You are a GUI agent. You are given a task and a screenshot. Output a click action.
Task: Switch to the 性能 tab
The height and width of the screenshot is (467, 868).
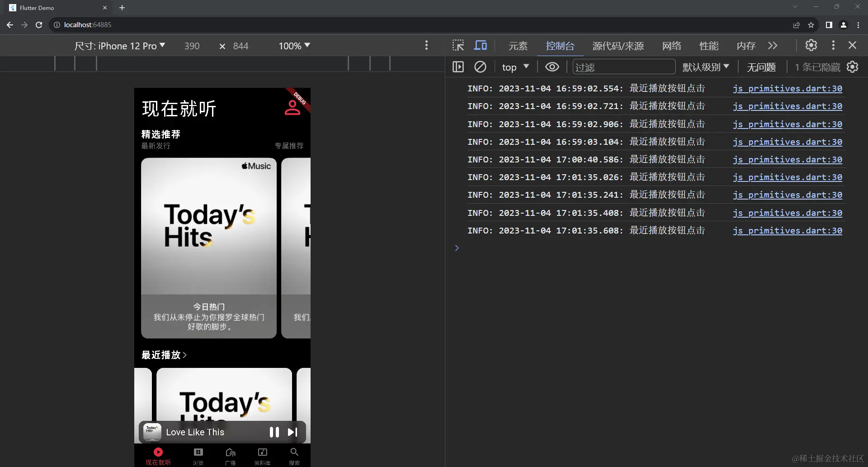709,46
